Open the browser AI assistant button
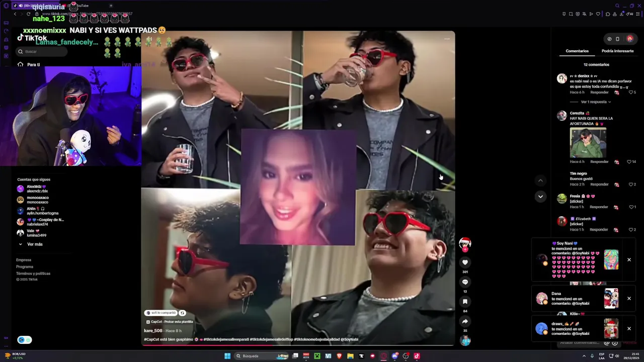644x362 pixels. click(x=629, y=14)
